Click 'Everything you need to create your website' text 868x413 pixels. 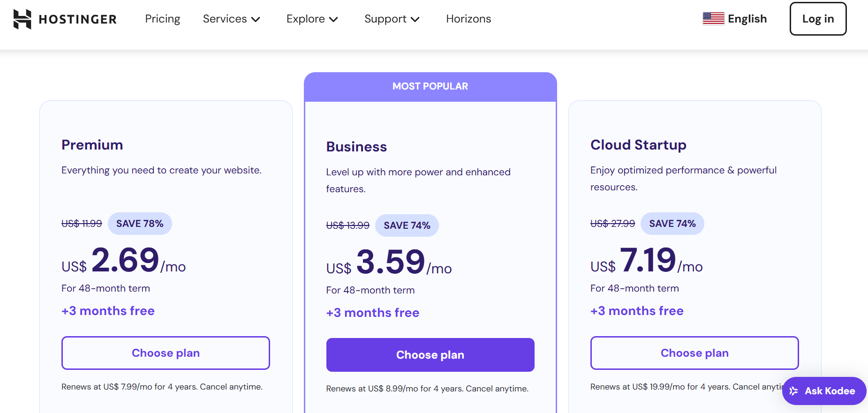coord(161,170)
